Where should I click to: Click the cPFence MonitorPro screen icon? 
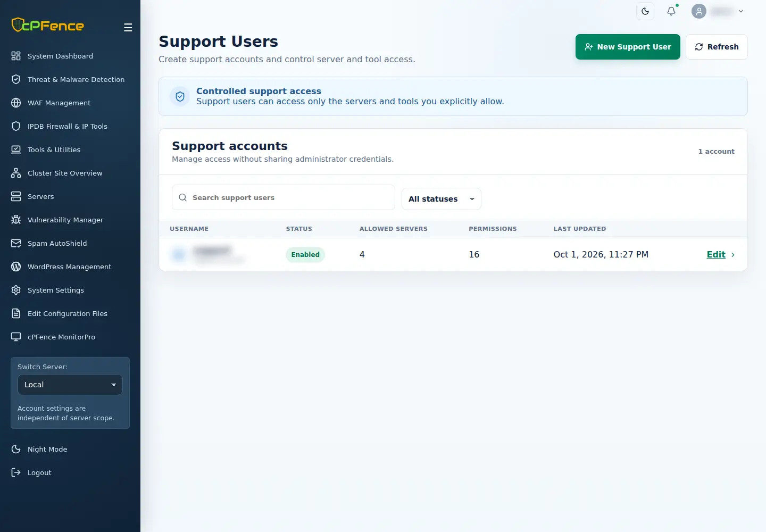tap(16, 337)
